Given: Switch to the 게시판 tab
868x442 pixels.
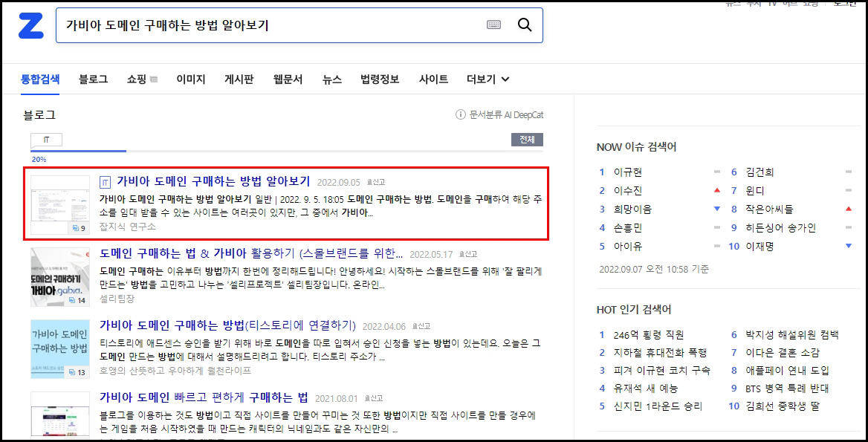Looking at the screenshot, I should (239, 79).
